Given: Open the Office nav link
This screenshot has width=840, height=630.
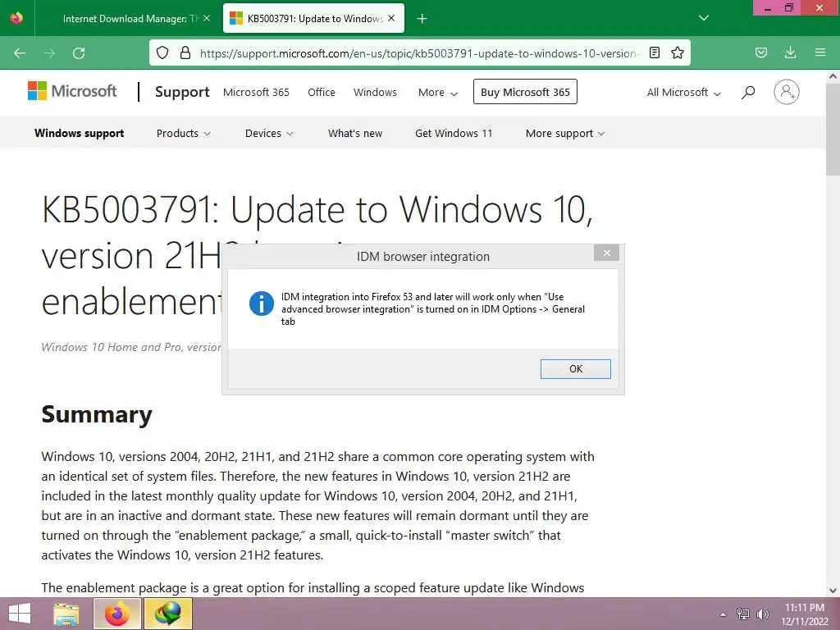Looking at the screenshot, I should tap(322, 92).
